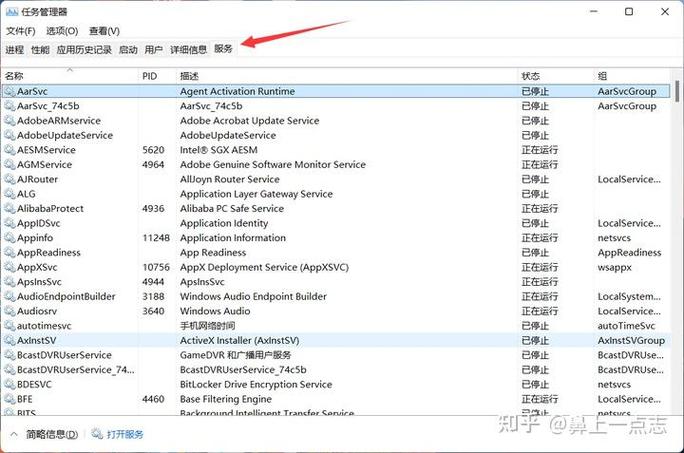The image size is (684, 453).
Task: Select the 手机网络时间 description
Action: (x=208, y=326)
